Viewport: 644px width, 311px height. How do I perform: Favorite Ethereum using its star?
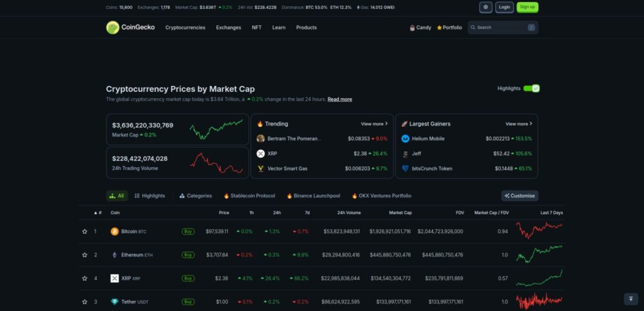point(85,254)
